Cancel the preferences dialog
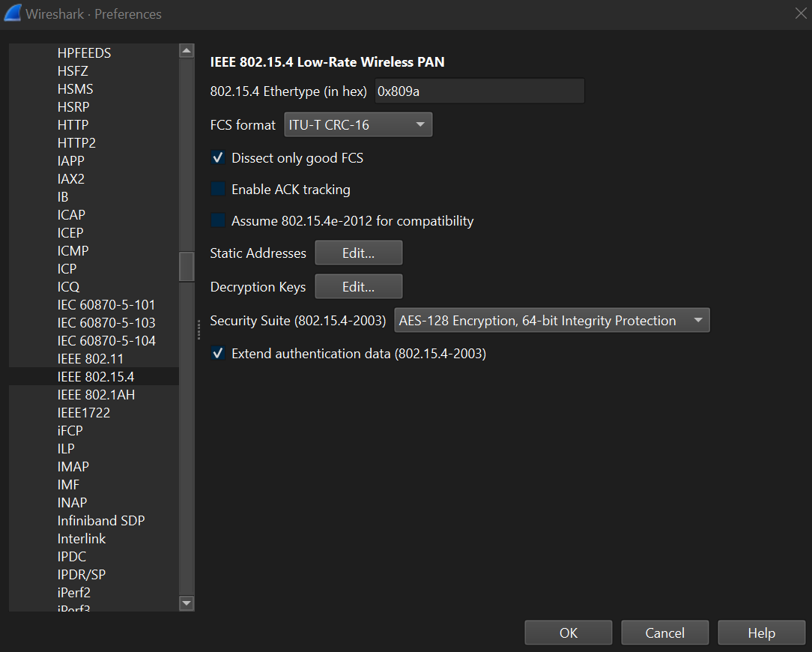This screenshot has width=812, height=652. point(664,632)
